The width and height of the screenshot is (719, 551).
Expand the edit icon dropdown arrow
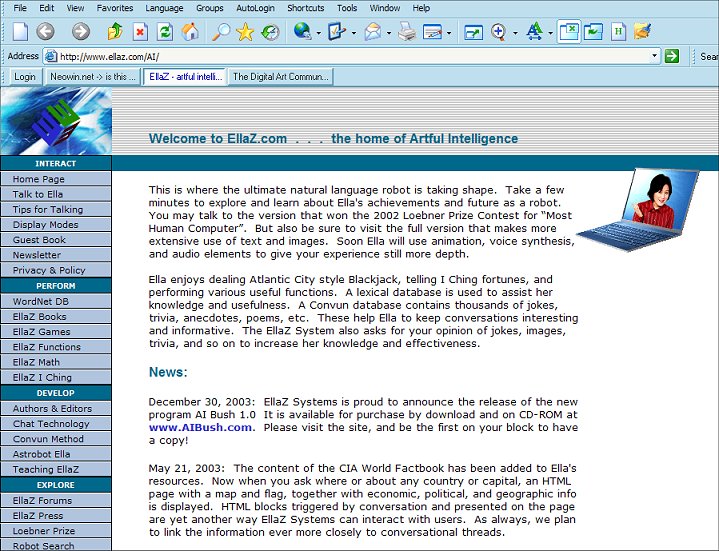click(354, 33)
